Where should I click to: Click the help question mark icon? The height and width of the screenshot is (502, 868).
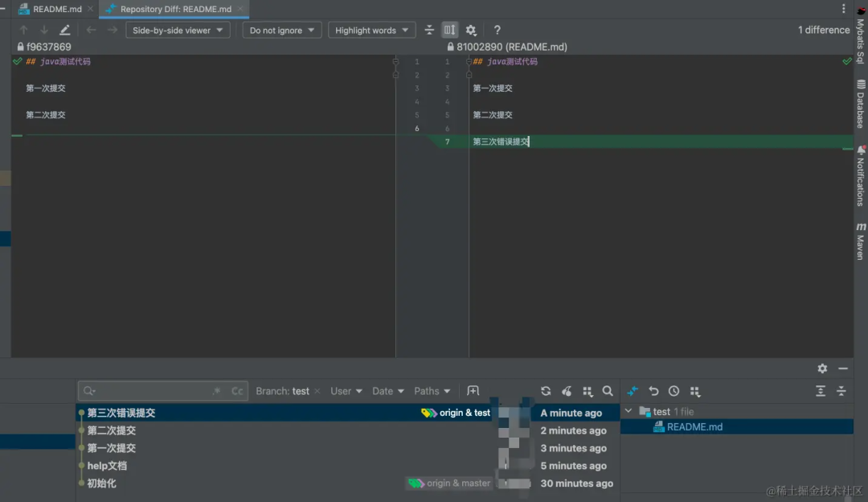click(497, 30)
